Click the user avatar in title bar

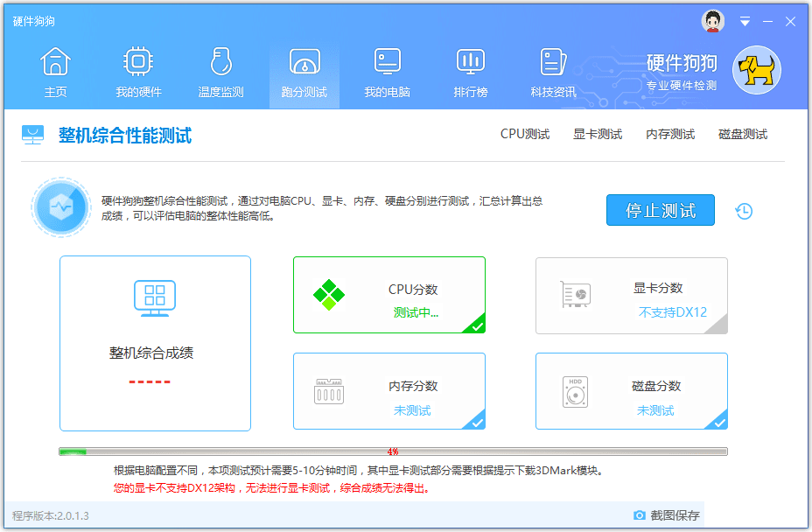[x=713, y=21]
